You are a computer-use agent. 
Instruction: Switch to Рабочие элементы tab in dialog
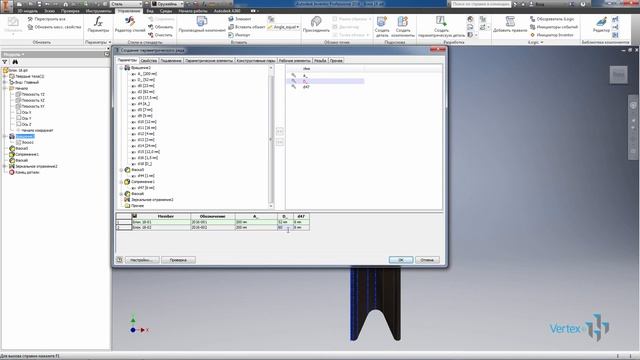coord(295,60)
